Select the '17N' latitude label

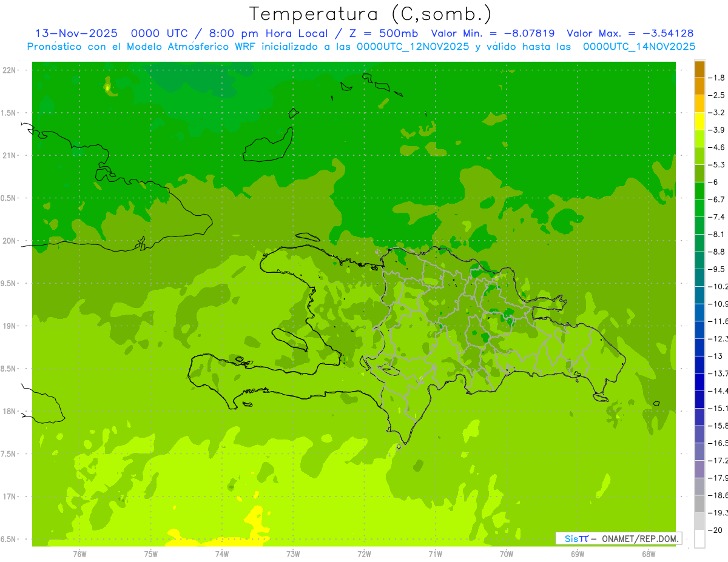coord(10,497)
